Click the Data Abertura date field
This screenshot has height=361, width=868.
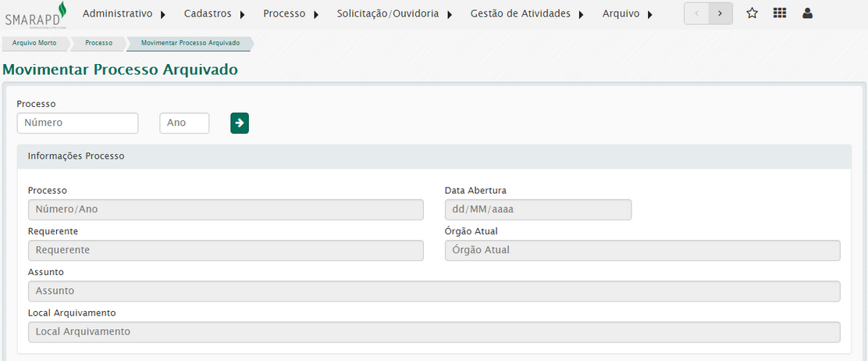coord(538,209)
